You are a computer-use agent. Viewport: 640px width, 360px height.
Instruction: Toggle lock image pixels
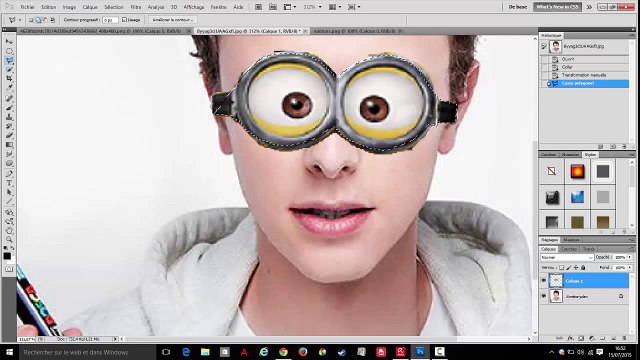[569, 268]
